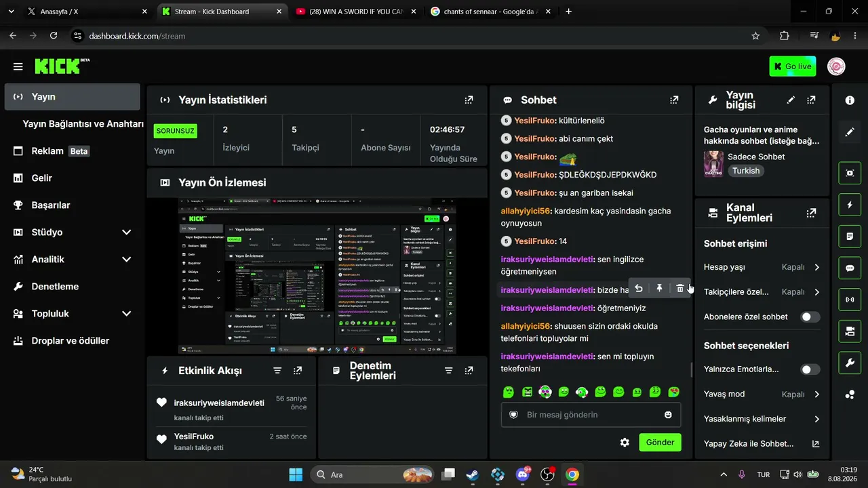Click the stream preview thumbnail
Viewport: 868px width, 488px height.
pyautogui.click(x=317, y=276)
